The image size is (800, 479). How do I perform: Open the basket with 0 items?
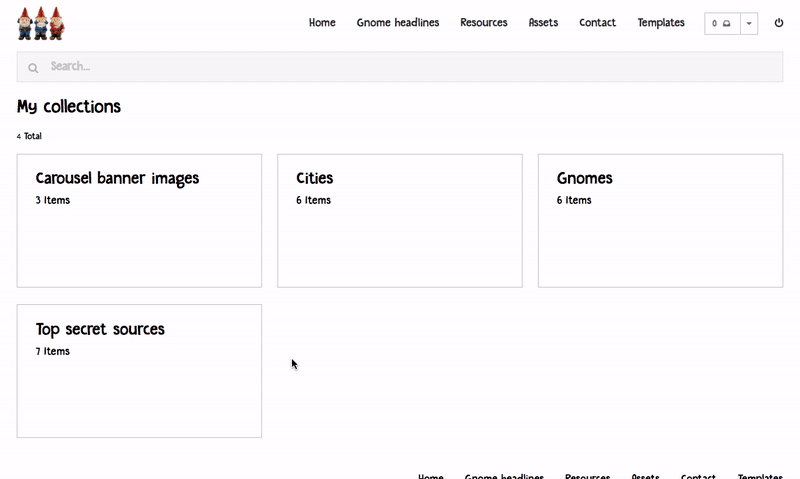722,23
